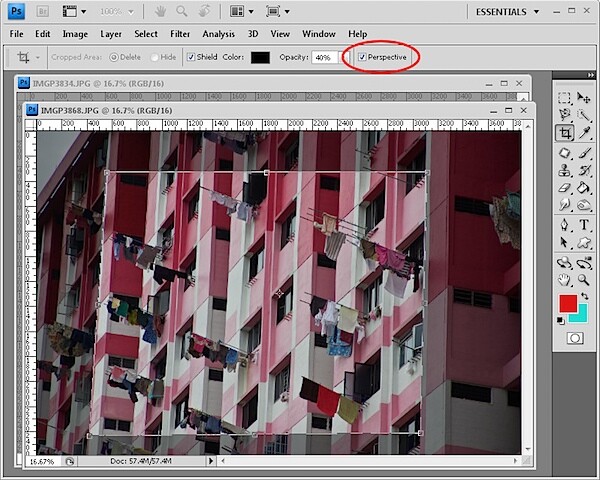Select the 3D Orbit camera tool
Screen dimensions: 600x480
[x=584, y=263]
